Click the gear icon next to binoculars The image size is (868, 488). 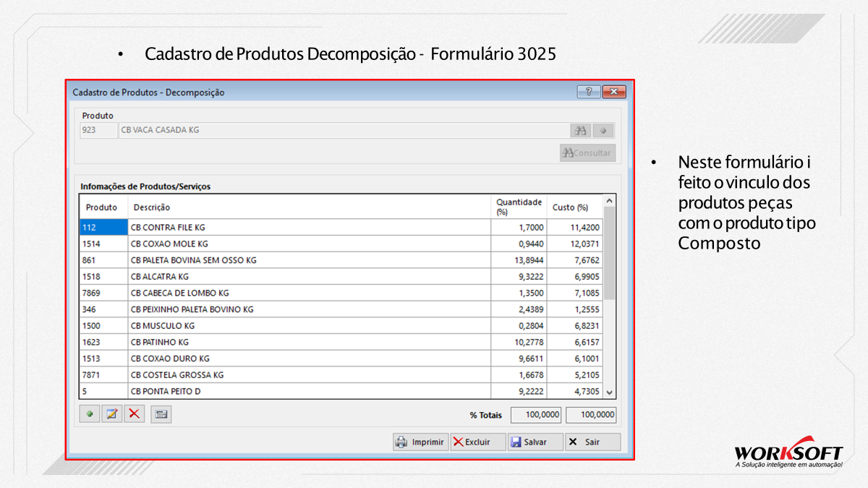603,130
